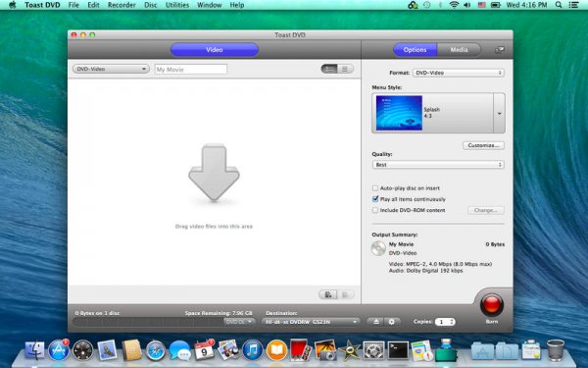Uncheck Play all items continuously
Viewport: 588px width, 368px height.
click(375, 199)
